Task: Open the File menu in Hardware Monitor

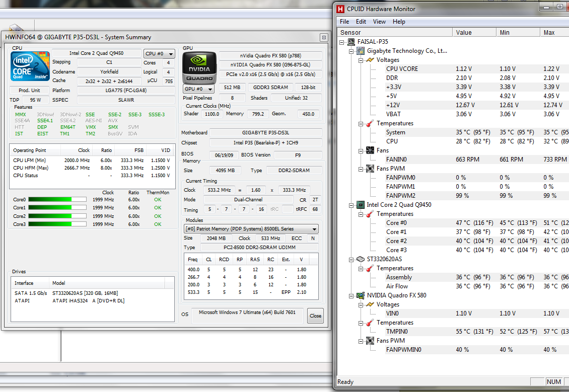Action: (344, 22)
